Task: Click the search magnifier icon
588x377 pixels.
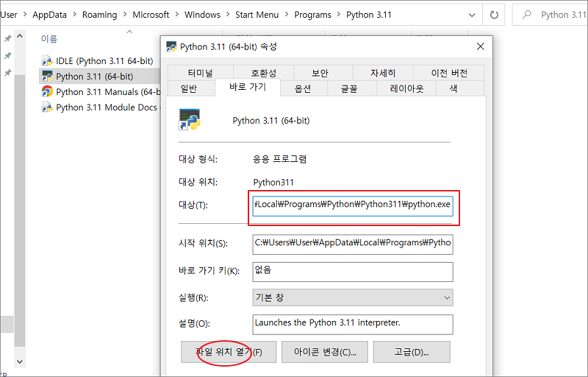Action: coord(527,15)
